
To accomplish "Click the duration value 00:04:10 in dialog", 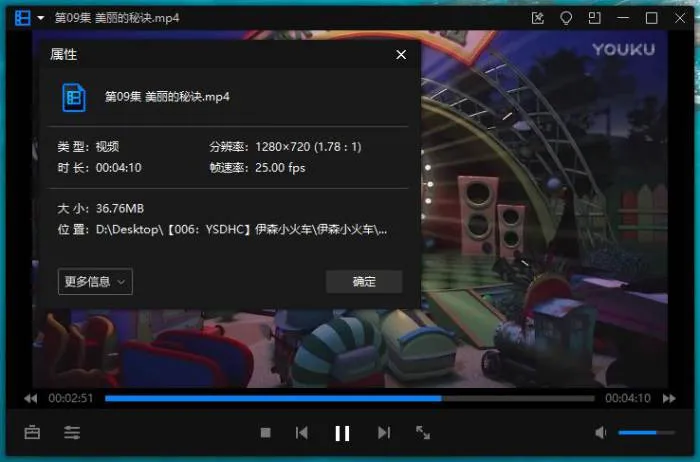I will pyautogui.click(x=119, y=168).
